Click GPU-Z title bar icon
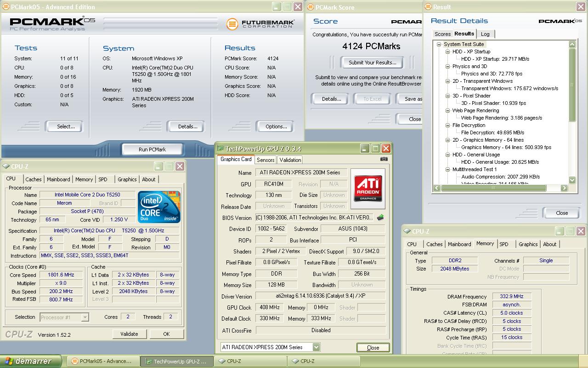 point(220,149)
